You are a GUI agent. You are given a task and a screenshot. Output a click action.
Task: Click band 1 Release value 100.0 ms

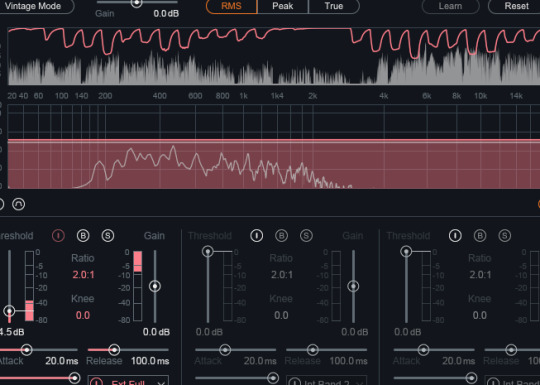150,361
